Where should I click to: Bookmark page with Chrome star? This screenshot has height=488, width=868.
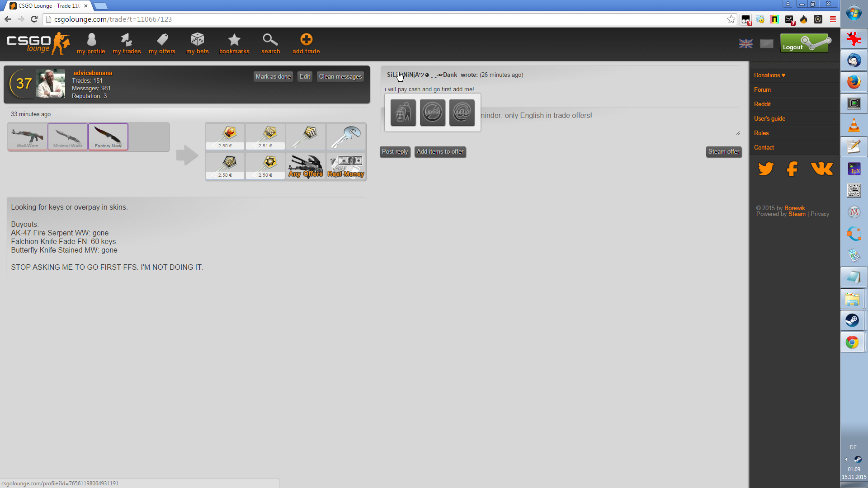tap(731, 19)
